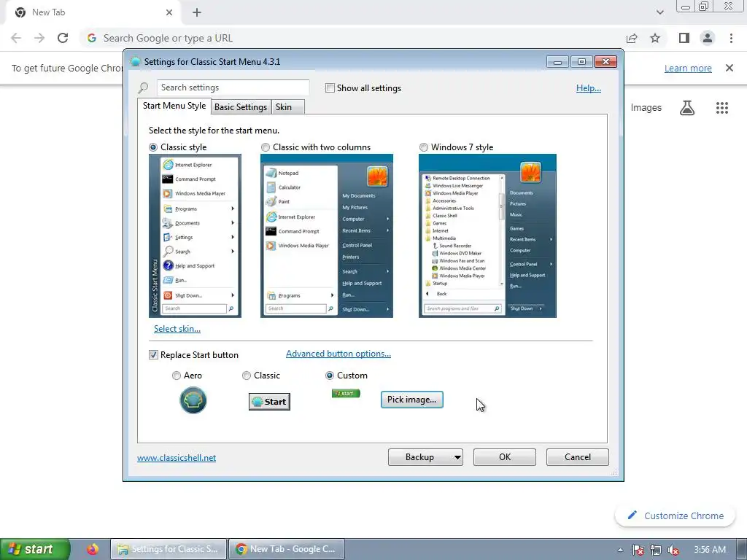747x560 pixels.
Task: Click the Action Center flag tray icon
Action: pyautogui.click(x=638, y=550)
